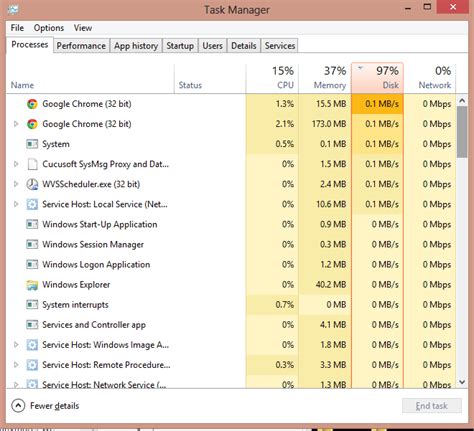Click the vertical scrollbar thumb
Screen dimensions: 474x431
click(x=462, y=132)
